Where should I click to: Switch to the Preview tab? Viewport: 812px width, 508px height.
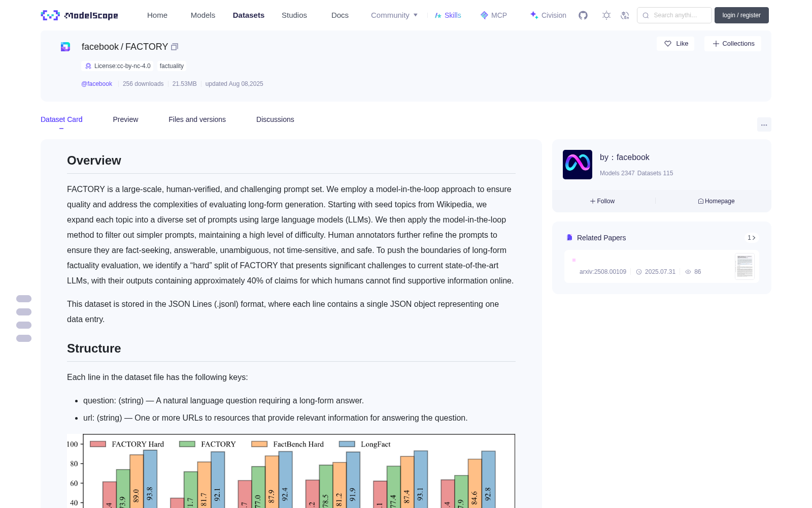[x=125, y=119]
